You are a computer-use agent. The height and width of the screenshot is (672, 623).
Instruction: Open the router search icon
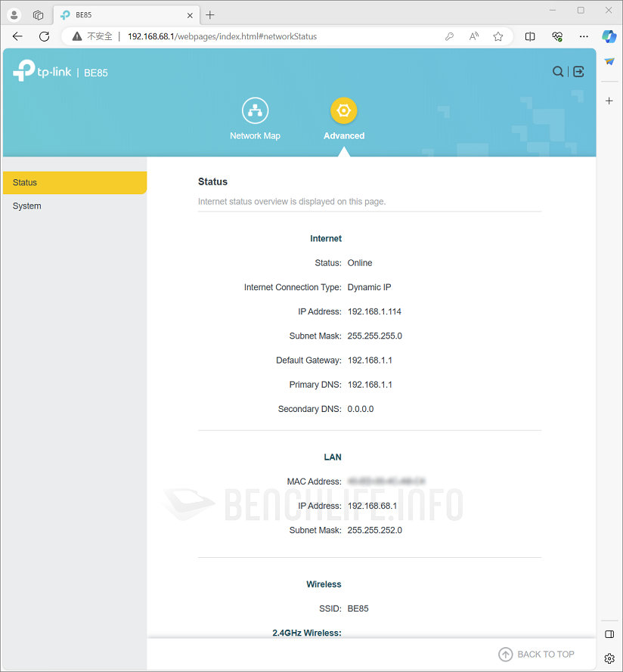tap(558, 71)
